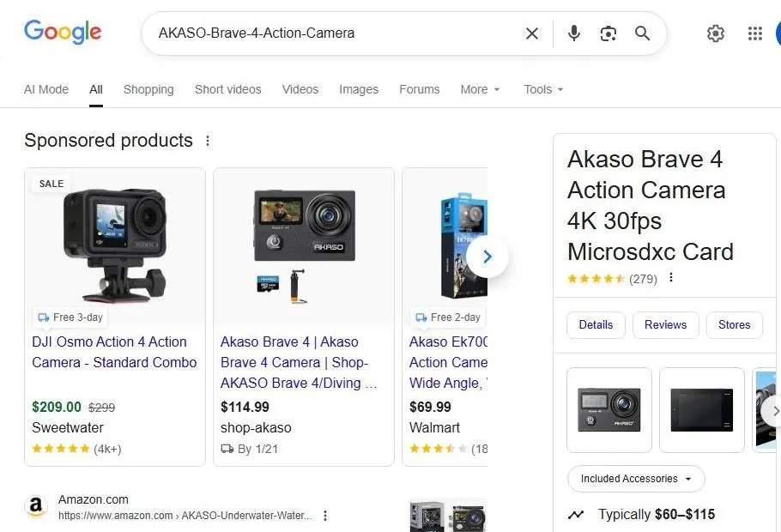
Task: Expand the More dropdown
Action: (x=480, y=89)
